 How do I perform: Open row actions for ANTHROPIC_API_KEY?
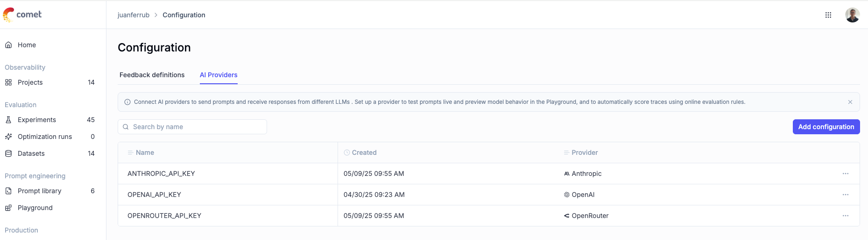tap(845, 174)
